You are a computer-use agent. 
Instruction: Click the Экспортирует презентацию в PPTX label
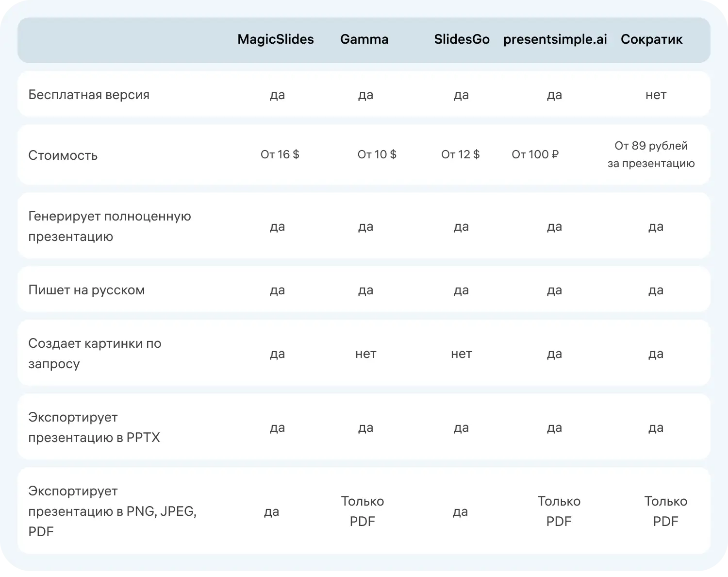coord(94,427)
